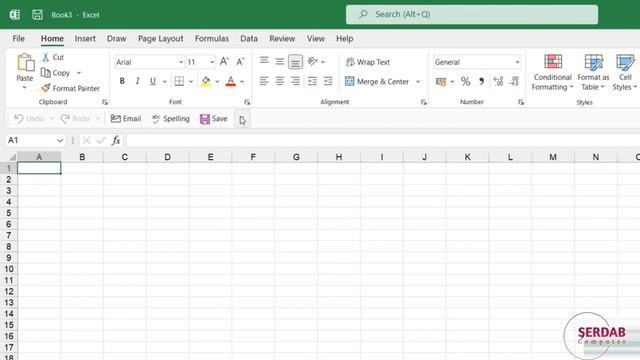Image resolution: width=640 pixels, height=360 pixels.
Task: Click the Cut scissors icon
Action: click(46, 57)
